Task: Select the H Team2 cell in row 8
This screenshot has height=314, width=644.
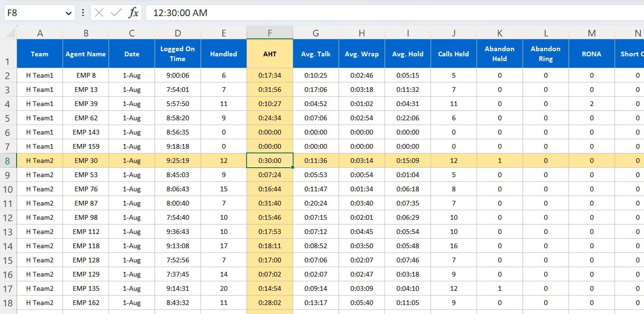Action: coord(40,160)
